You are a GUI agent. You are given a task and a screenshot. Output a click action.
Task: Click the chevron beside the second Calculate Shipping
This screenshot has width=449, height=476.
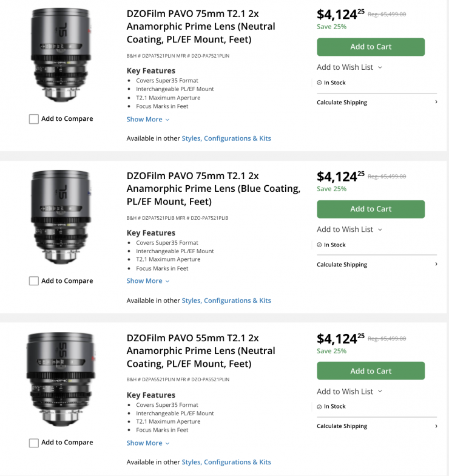pos(436,264)
